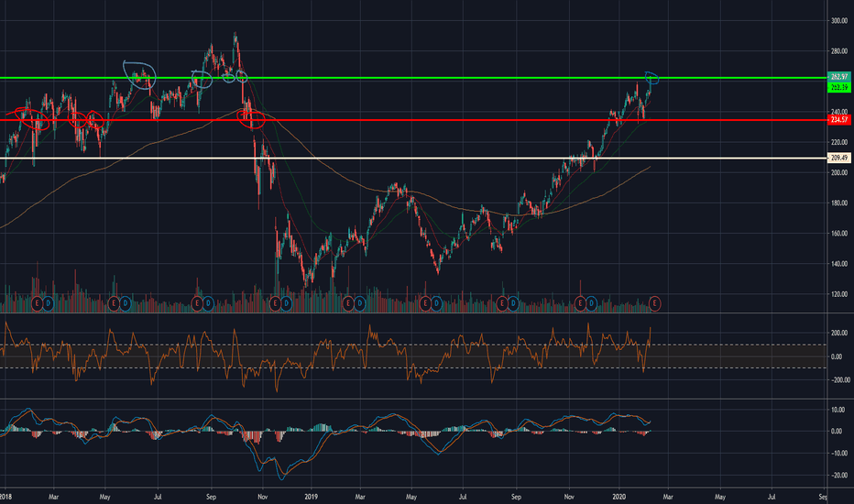
Task: Click the lone upcoming earnings E marker in 2020
Action: pos(654,303)
